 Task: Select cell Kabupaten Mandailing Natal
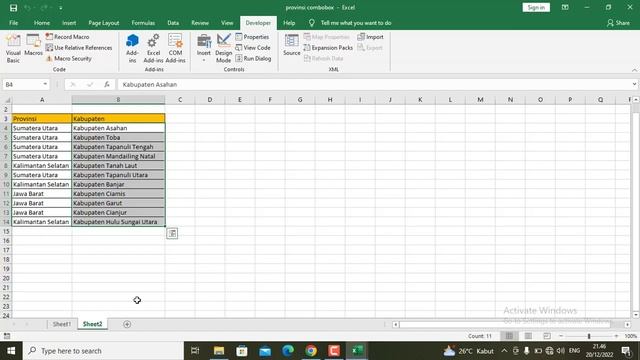click(x=118, y=156)
